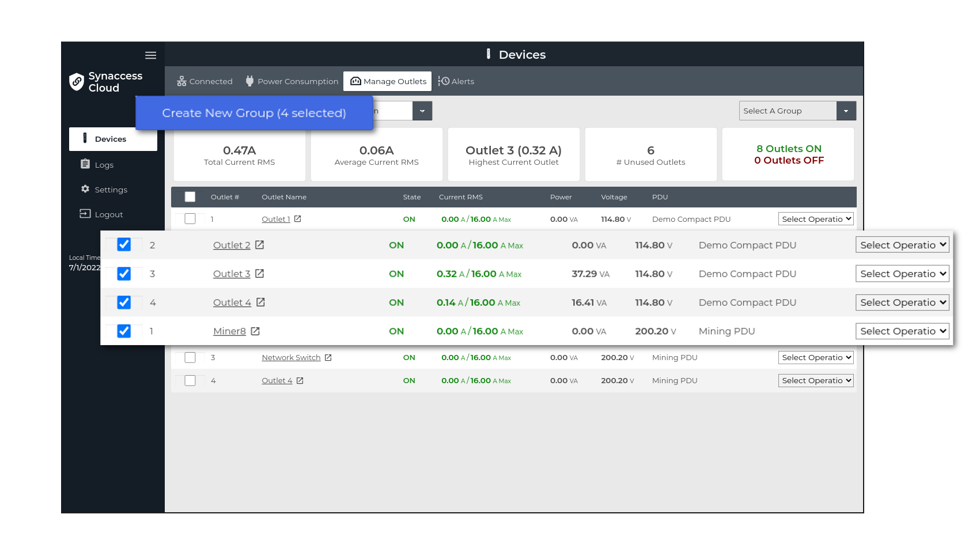Uncheck the Outlet 2 row checkbox
The width and height of the screenshot is (980, 552).
pyautogui.click(x=124, y=245)
